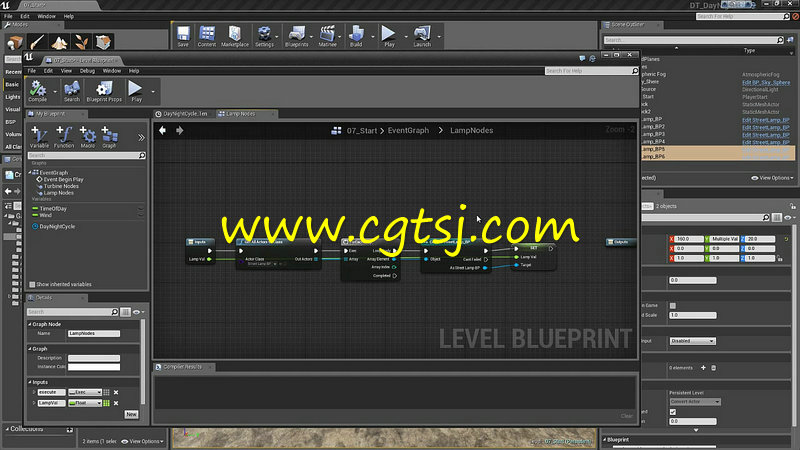800x450 pixels.
Task: Toggle array grid icon for LampVal input
Action: pos(107,403)
